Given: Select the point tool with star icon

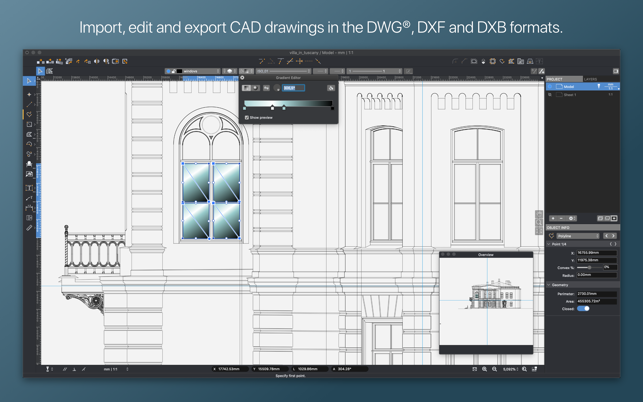Looking at the screenshot, I should click(29, 94).
